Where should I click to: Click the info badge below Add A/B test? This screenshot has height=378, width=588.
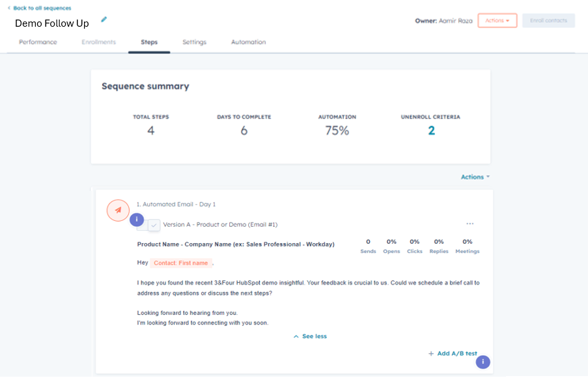483,362
